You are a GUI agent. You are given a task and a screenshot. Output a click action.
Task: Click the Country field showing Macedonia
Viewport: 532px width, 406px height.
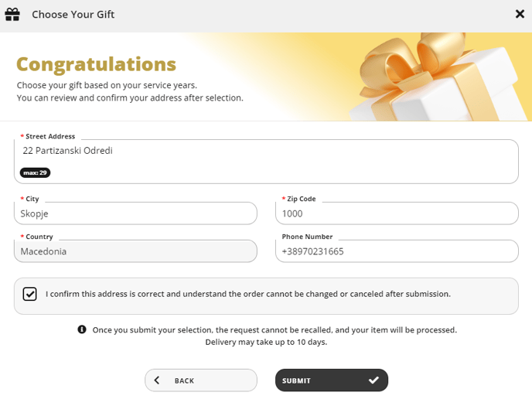(x=135, y=251)
